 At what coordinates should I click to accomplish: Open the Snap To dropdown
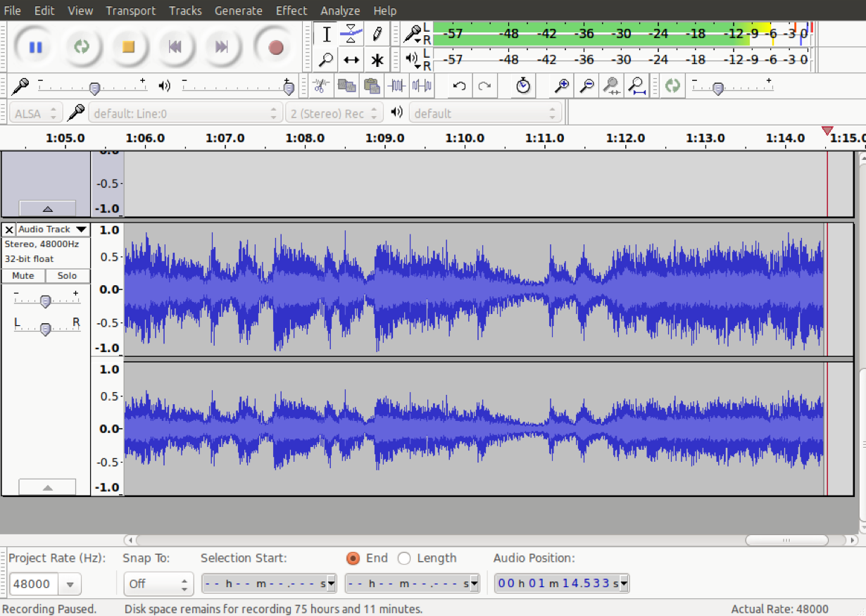158,583
